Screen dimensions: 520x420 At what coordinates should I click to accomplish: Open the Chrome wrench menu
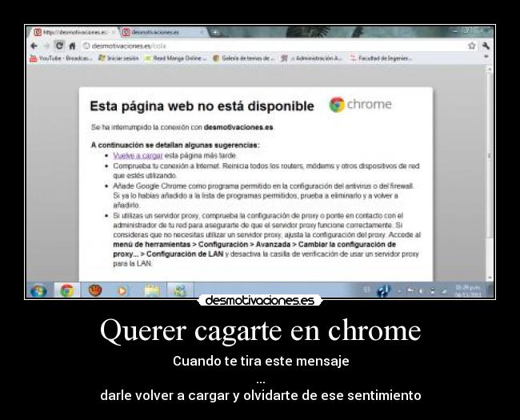pyautogui.click(x=486, y=46)
